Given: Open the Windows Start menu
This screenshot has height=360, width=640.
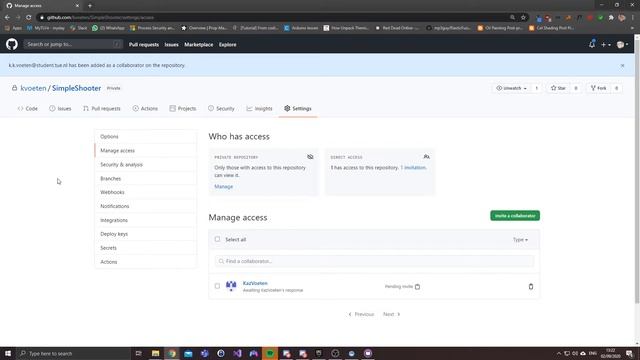Looking at the screenshot, I should (8, 353).
